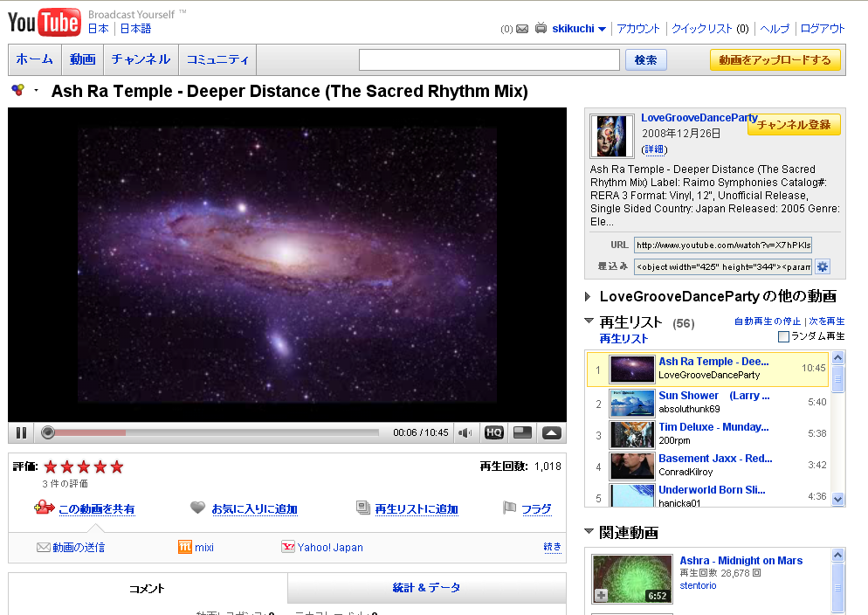Click the colorful balls icon beside title

pyautogui.click(x=17, y=90)
